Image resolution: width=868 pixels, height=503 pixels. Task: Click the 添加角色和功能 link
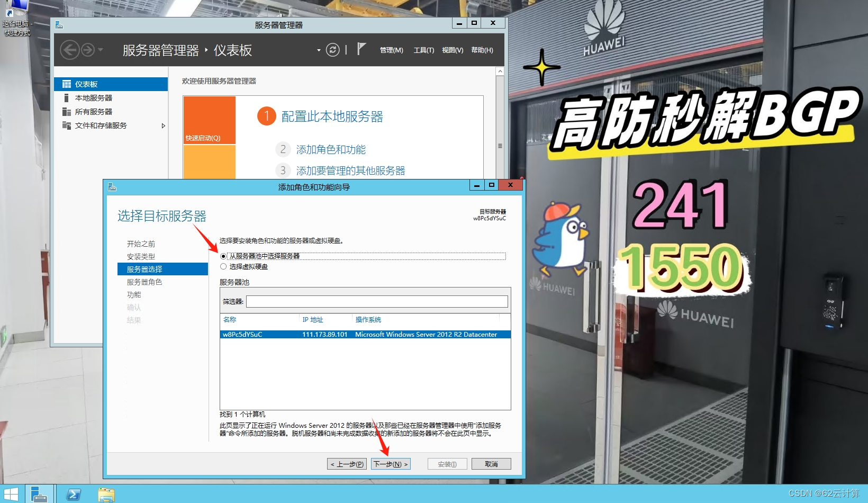[x=331, y=150]
